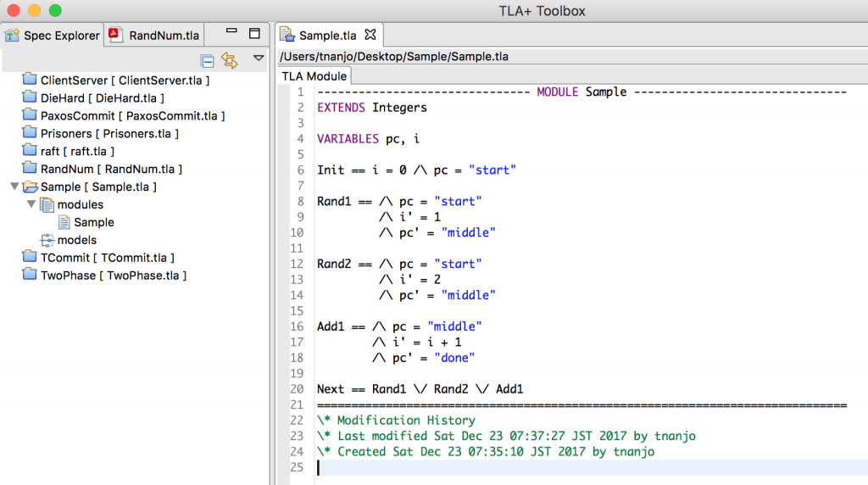Click the Prisoners spec folder icon
The width and height of the screenshot is (868, 485).
point(30,132)
